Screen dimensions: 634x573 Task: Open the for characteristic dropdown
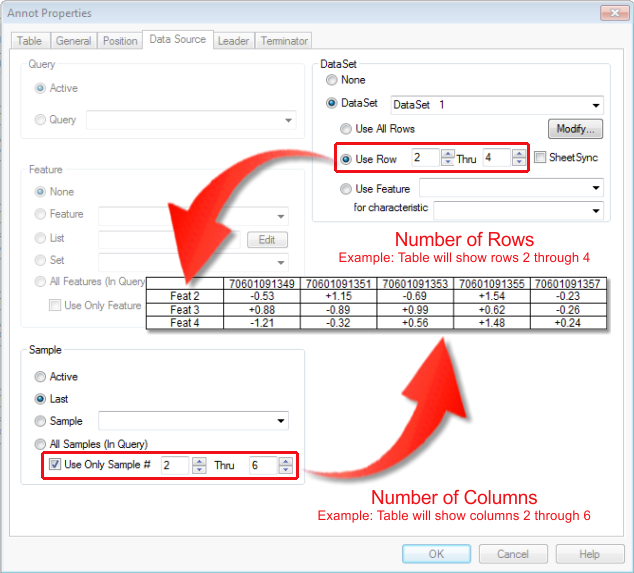[x=596, y=210]
